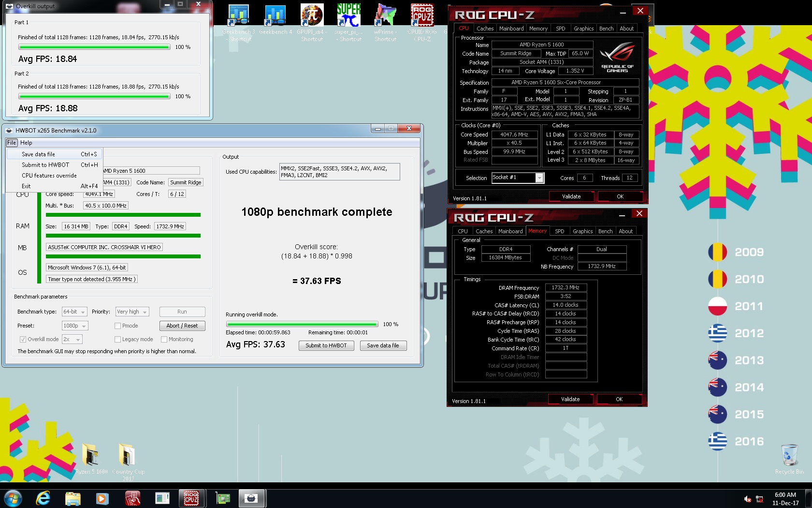Open the red card-game taskbar icon
This screenshot has height=508, width=812.
tap(132, 498)
